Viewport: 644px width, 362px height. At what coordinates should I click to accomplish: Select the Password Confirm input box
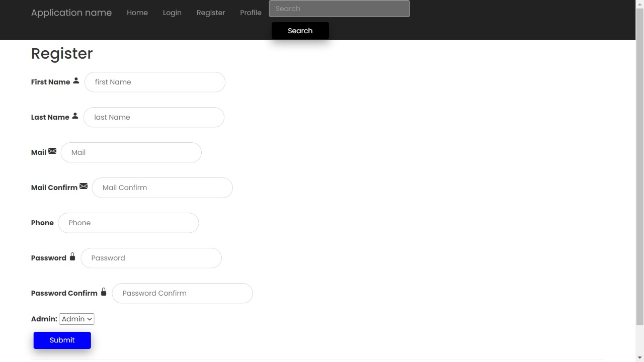pyautogui.click(x=182, y=293)
